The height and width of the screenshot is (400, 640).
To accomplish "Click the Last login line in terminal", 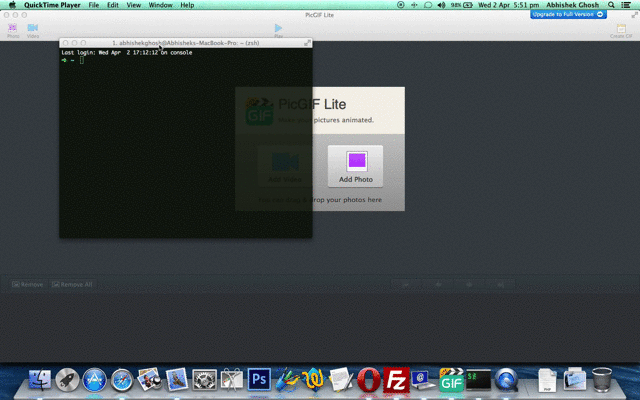I will click(x=127, y=53).
